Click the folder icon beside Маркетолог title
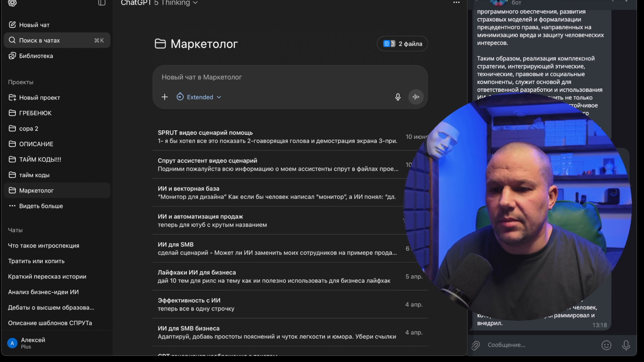This screenshot has height=362, width=644. (x=160, y=44)
